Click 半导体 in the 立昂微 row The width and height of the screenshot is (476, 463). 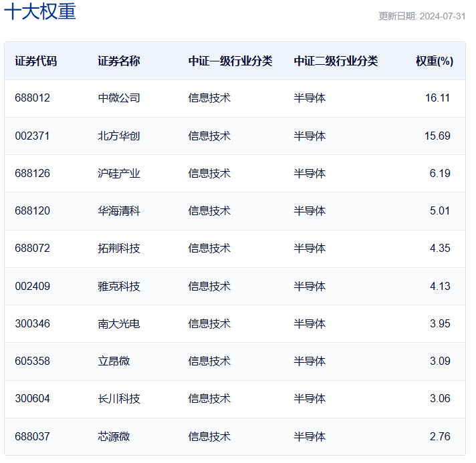coord(310,361)
